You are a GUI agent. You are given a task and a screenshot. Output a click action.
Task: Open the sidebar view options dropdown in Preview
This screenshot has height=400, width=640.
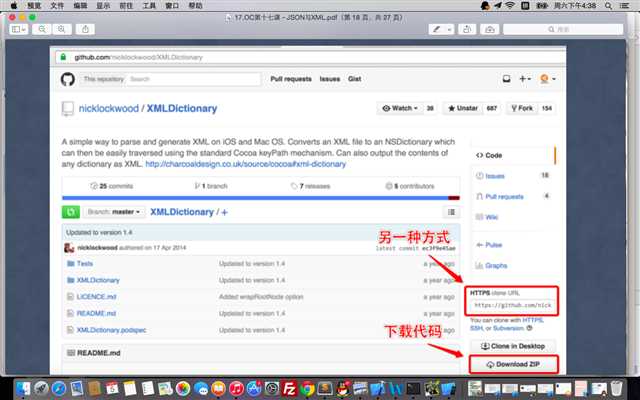[18, 29]
